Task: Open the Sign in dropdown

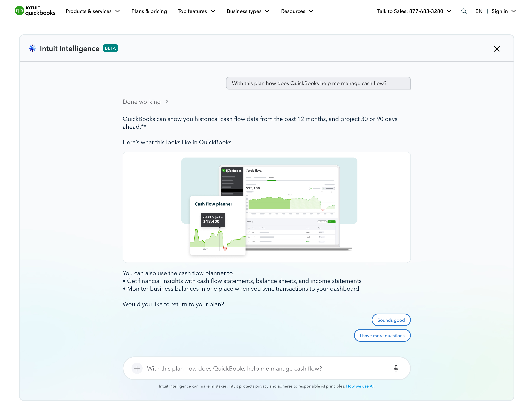Action: (504, 11)
